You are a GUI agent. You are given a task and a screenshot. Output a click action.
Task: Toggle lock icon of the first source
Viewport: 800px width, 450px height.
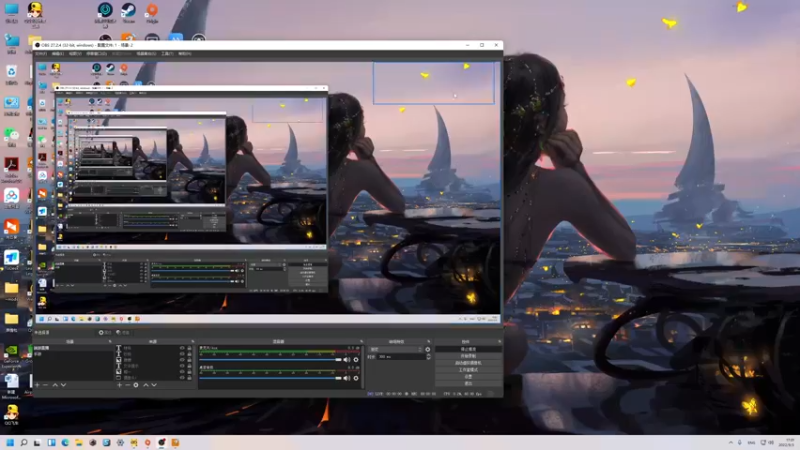[189, 348]
